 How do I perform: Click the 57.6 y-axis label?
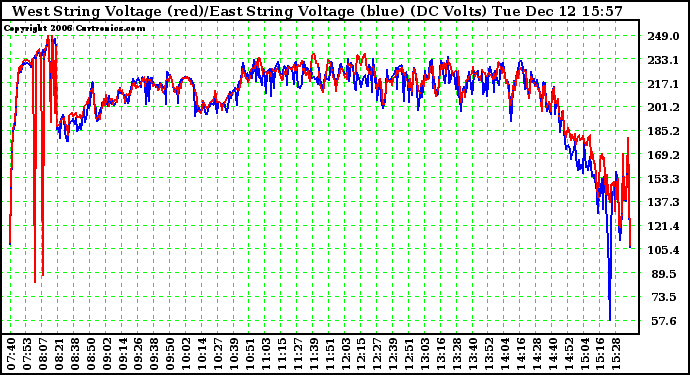coord(664,321)
